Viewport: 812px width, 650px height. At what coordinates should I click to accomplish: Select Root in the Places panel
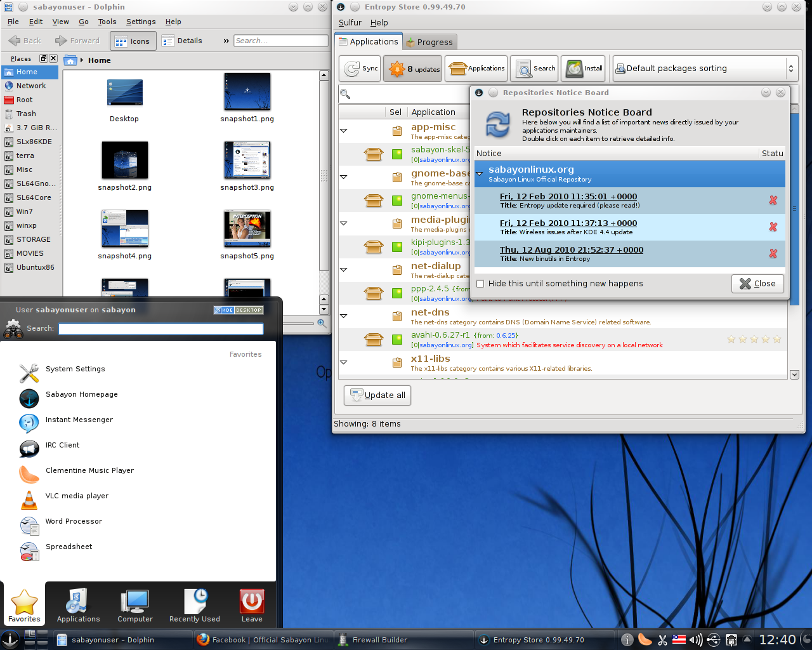coord(30,100)
